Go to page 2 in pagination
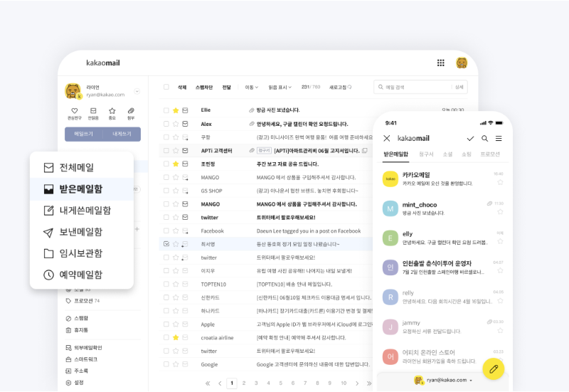This screenshot has width=569, height=392. [x=244, y=383]
